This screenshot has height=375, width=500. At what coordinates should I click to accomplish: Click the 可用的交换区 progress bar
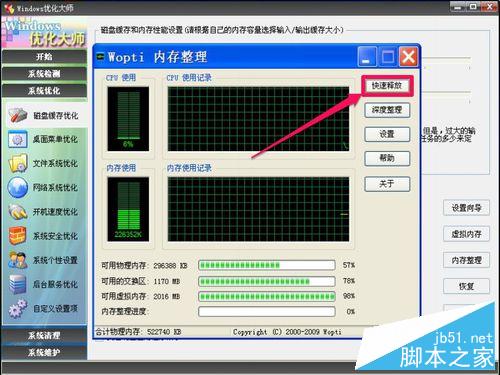point(267,281)
